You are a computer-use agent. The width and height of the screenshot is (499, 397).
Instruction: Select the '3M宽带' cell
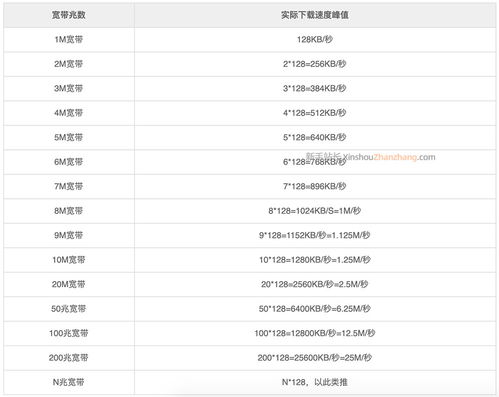[69, 88]
